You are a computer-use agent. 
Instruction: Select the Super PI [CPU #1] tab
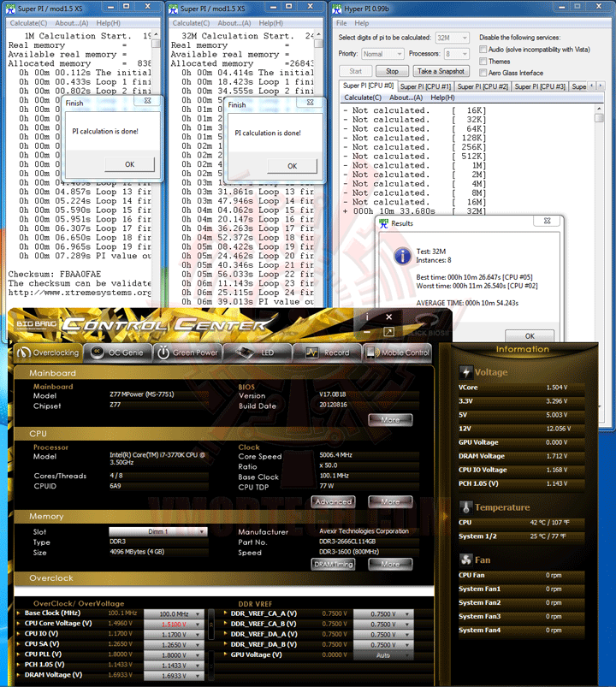tap(425, 86)
